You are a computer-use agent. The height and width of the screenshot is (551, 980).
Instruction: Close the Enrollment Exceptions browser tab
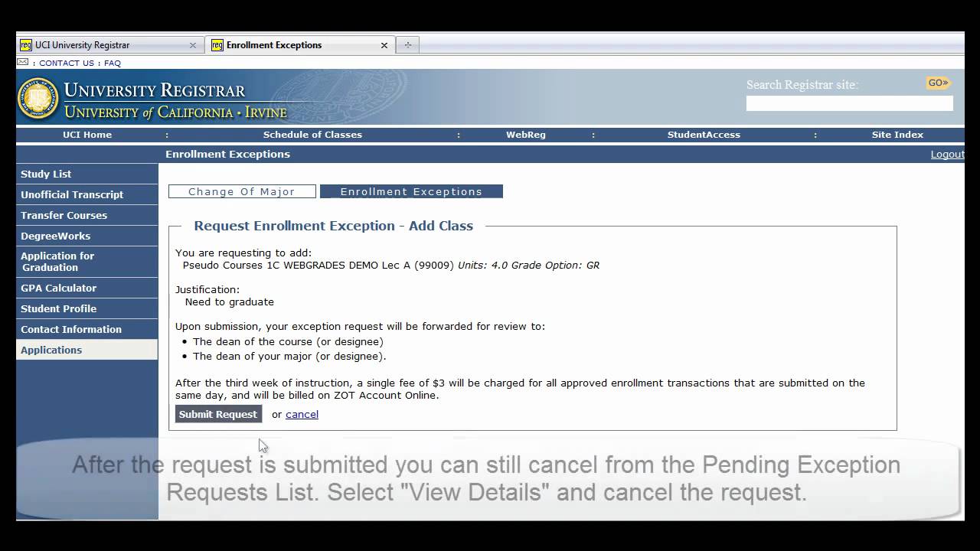384,45
